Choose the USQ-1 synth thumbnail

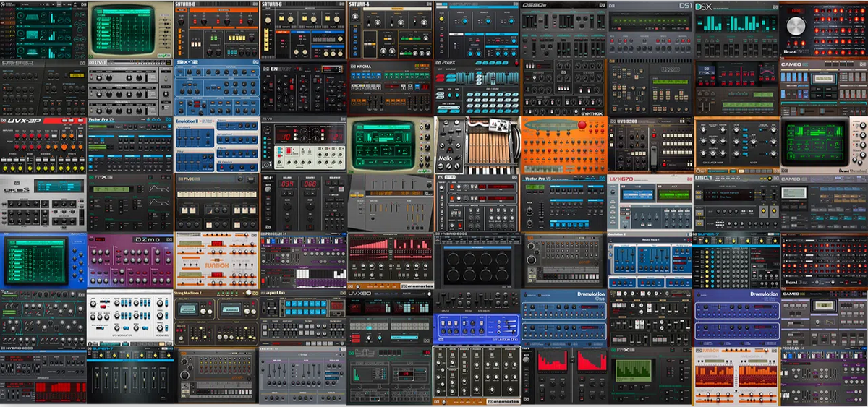(736, 203)
